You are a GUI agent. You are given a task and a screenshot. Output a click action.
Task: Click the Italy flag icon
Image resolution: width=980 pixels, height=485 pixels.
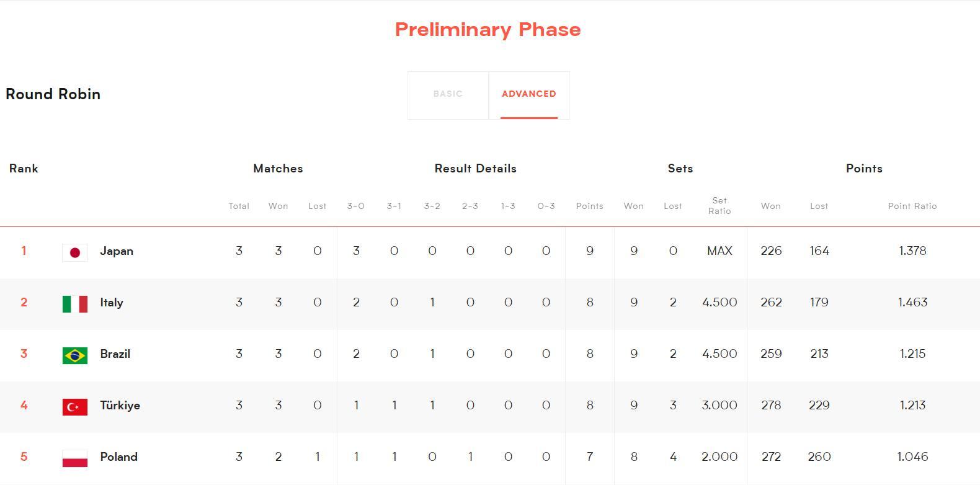click(74, 303)
